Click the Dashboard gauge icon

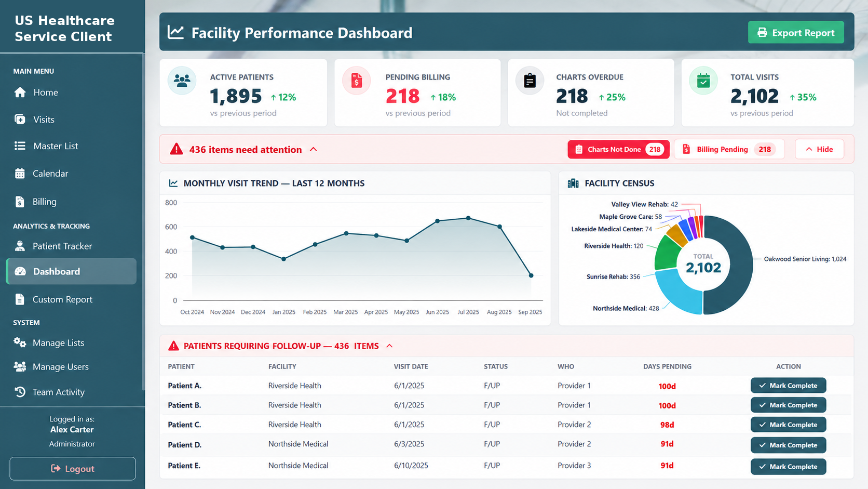20,271
